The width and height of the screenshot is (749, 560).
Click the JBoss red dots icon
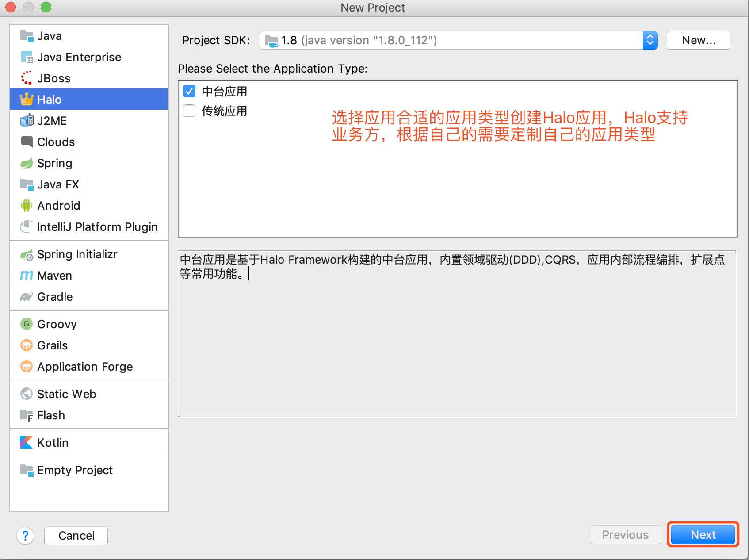[x=27, y=78]
